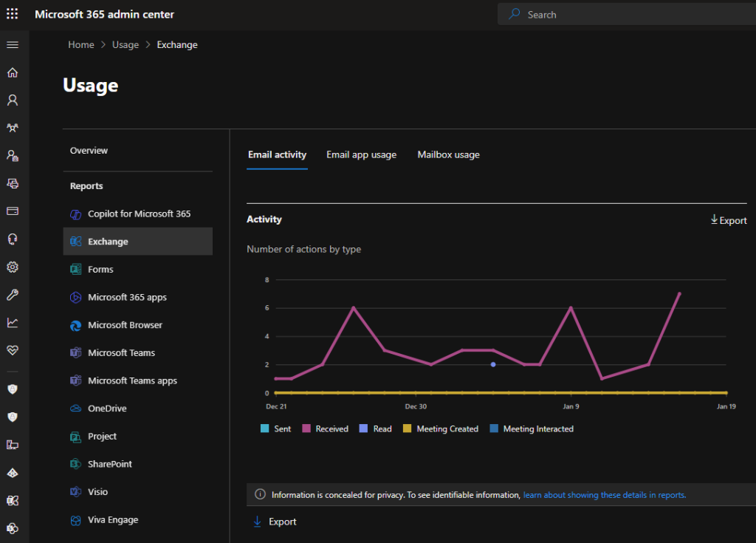Select the Exchange report in the list
756x543 pixels.
(138, 242)
